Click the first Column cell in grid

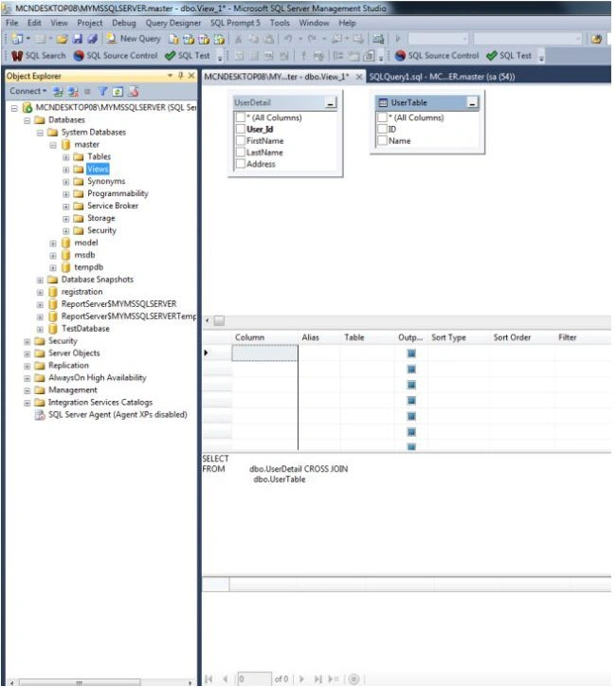(x=264, y=353)
